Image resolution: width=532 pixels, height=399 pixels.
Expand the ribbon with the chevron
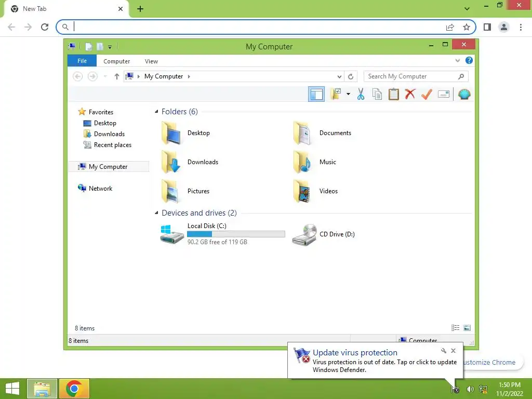(457, 61)
